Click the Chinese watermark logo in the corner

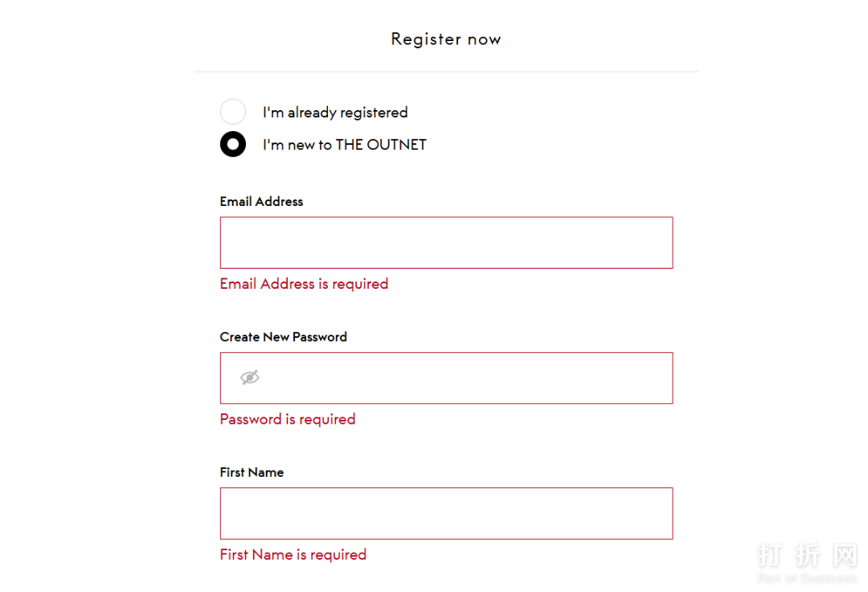[x=807, y=555]
